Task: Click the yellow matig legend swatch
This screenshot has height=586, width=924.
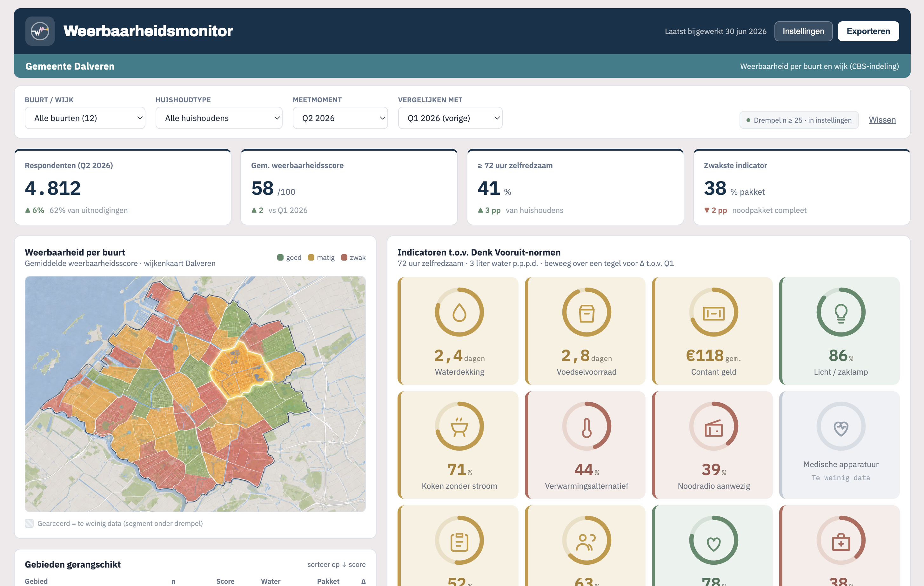Action: [x=311, y=257]
